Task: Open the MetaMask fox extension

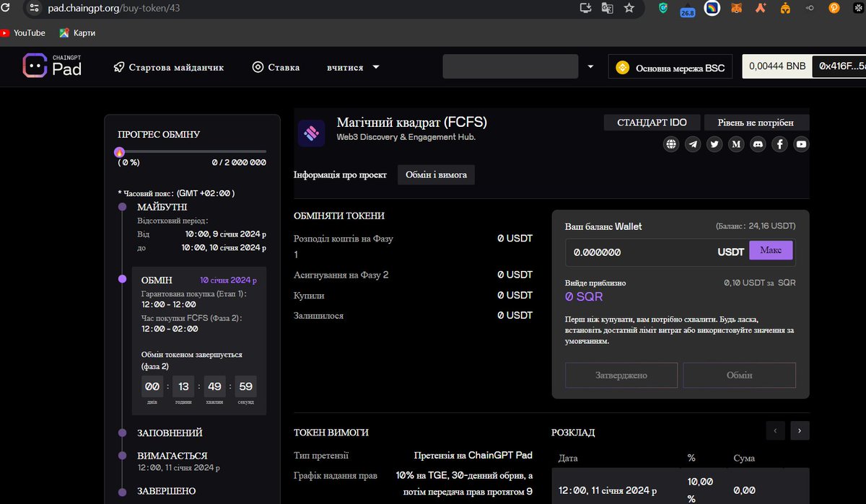Action: 736,9
